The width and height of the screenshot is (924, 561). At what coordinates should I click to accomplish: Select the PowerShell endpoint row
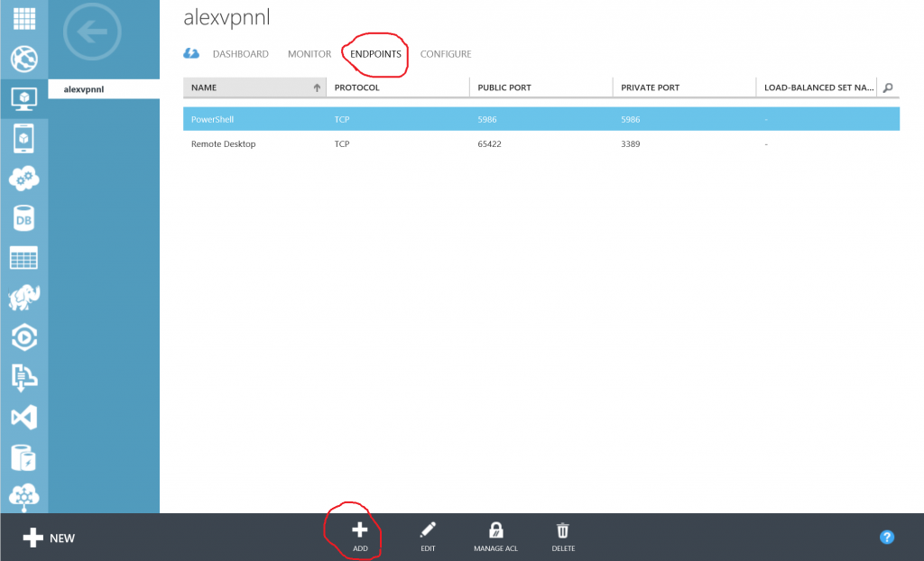pyautogui.click(x=541, y=119)
